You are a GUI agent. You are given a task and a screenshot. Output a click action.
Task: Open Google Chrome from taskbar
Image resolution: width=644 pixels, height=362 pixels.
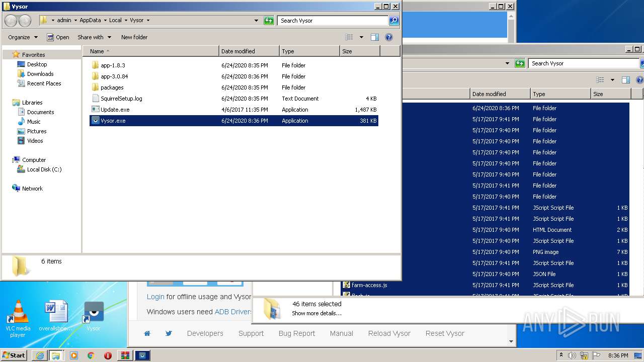pos(91,355)
